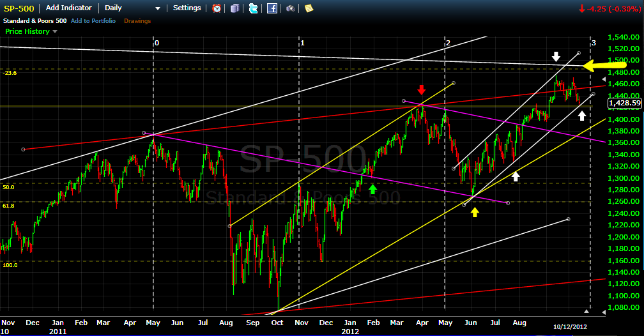Click the Nov 10 time axis label

click(x=8, y=327)
